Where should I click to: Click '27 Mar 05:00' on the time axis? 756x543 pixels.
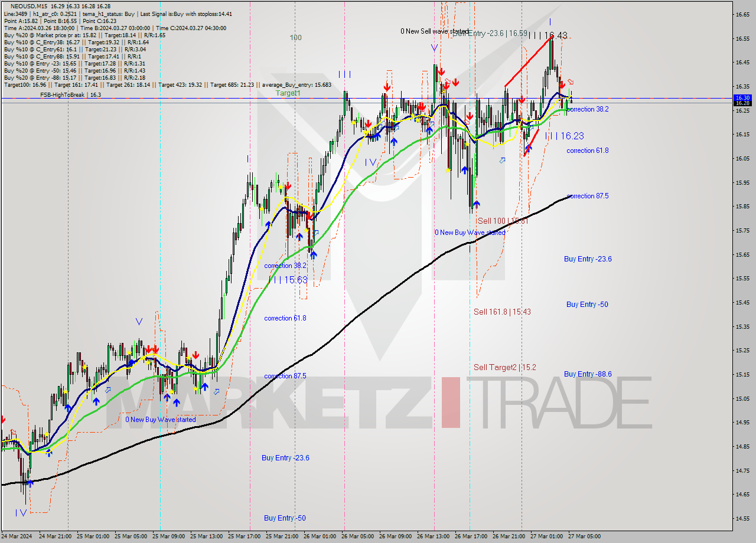[x=584, y=537]
